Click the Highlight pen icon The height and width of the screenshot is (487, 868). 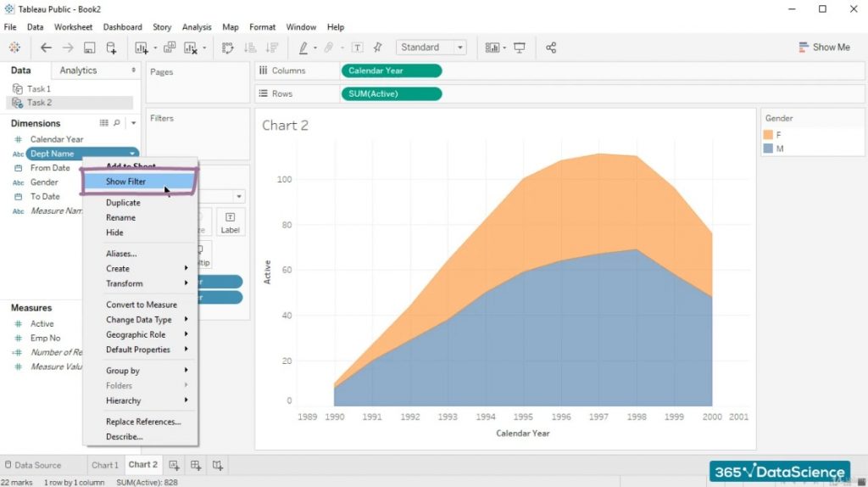[303, 48]
